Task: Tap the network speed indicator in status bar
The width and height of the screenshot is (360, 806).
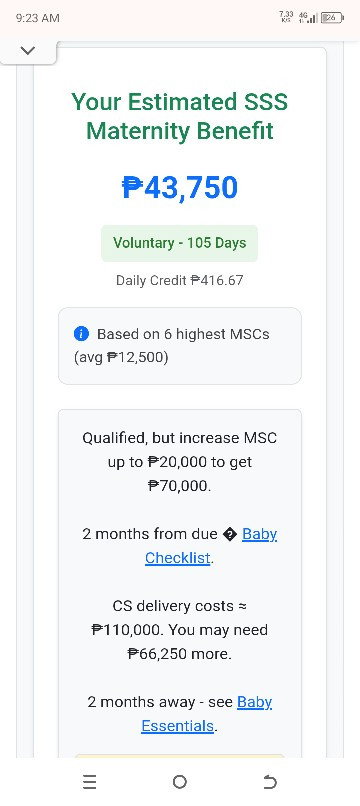Action: pos(285,17)
